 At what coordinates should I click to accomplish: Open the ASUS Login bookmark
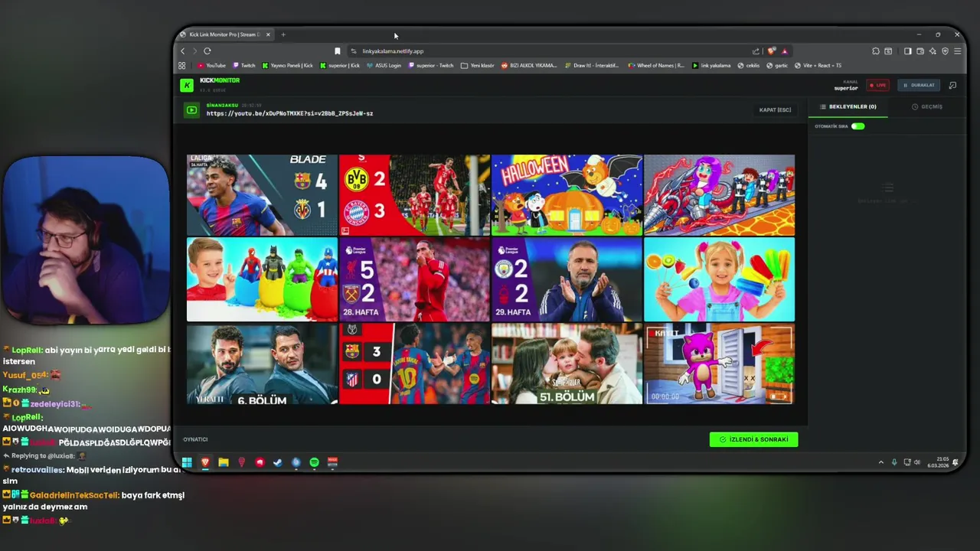(384, 66)
